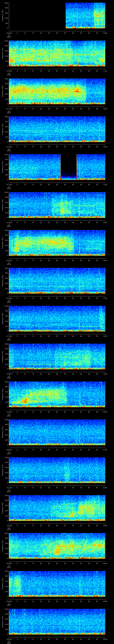Viewport: 114px width, 644px height.
Task: Click the empty black area of the 9:09 spectrogram
Action: click(37, 16)
